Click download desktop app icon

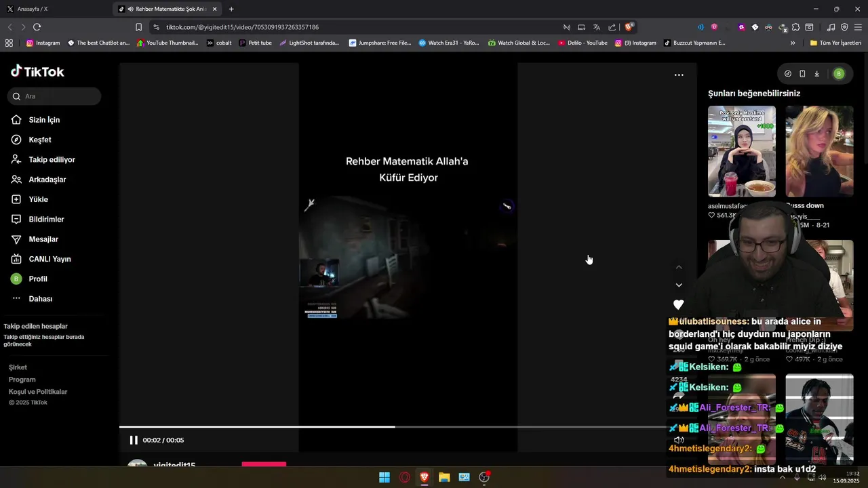point(816,74)
